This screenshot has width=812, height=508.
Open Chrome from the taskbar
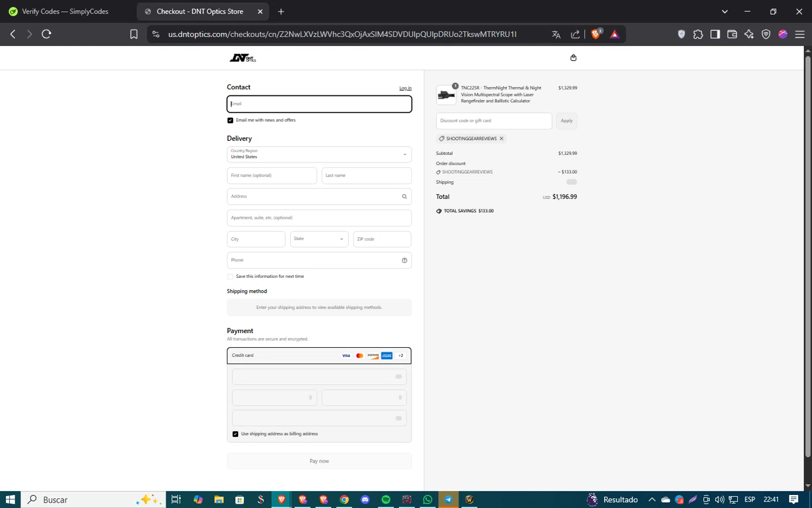(x=344, y=499)
